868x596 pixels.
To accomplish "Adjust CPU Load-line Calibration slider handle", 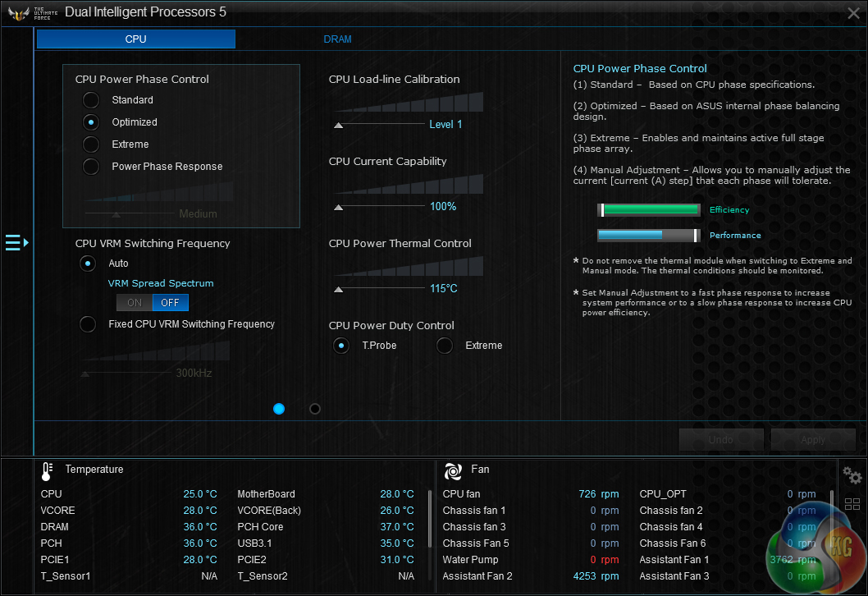I will pyautogui.click(x=338, y=126).
